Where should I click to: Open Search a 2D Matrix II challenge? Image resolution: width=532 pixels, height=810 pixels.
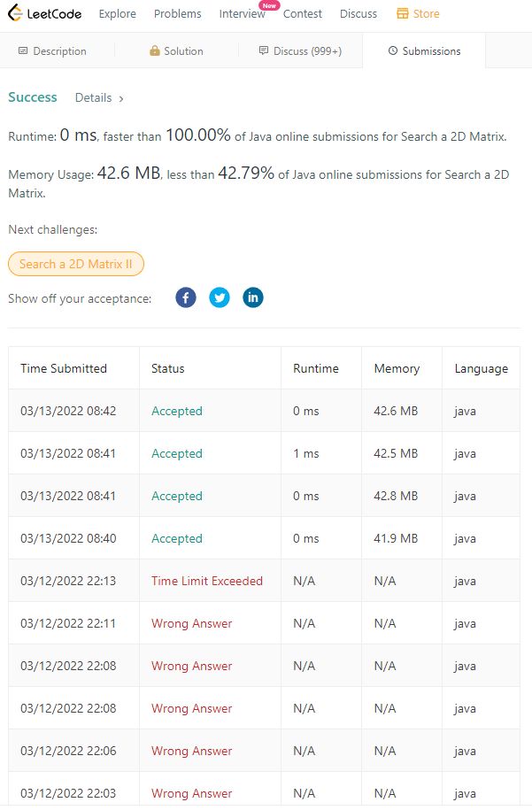pos(76,264)
